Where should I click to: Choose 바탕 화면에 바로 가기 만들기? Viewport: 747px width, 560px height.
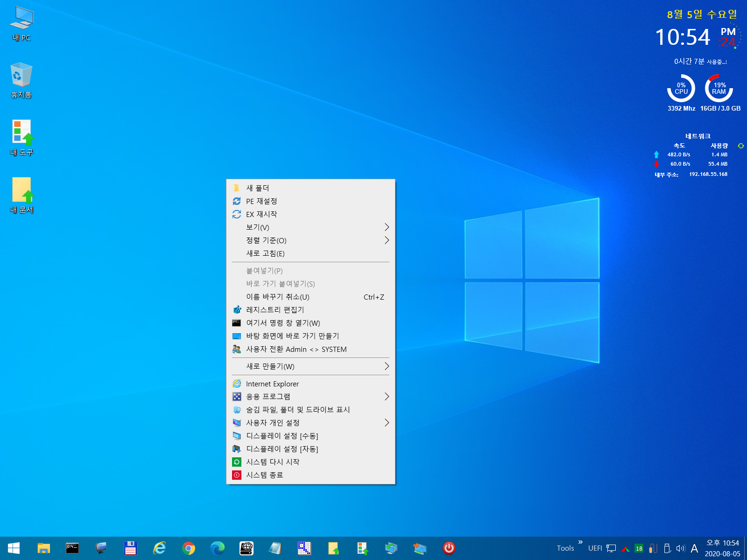[311, 336]
